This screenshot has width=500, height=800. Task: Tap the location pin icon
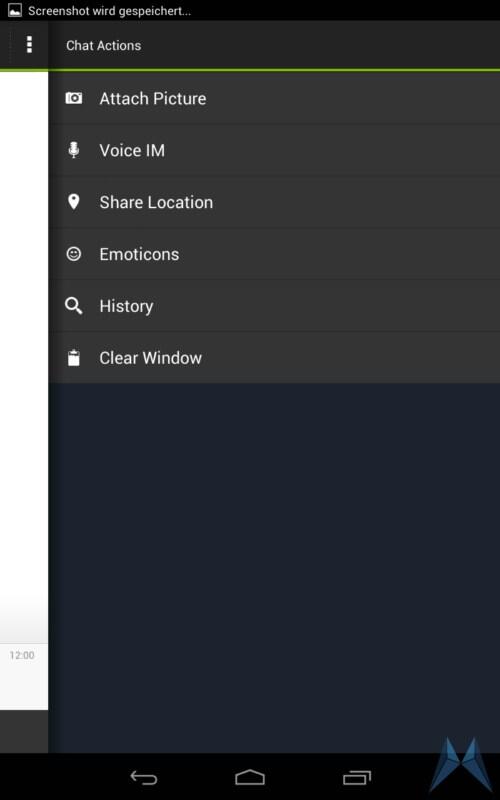pos(73,202)
